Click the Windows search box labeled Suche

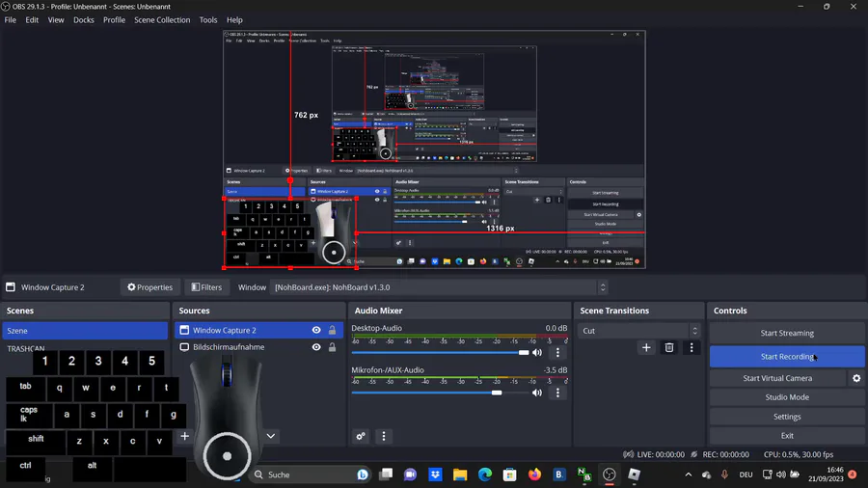tap(310, 474)
